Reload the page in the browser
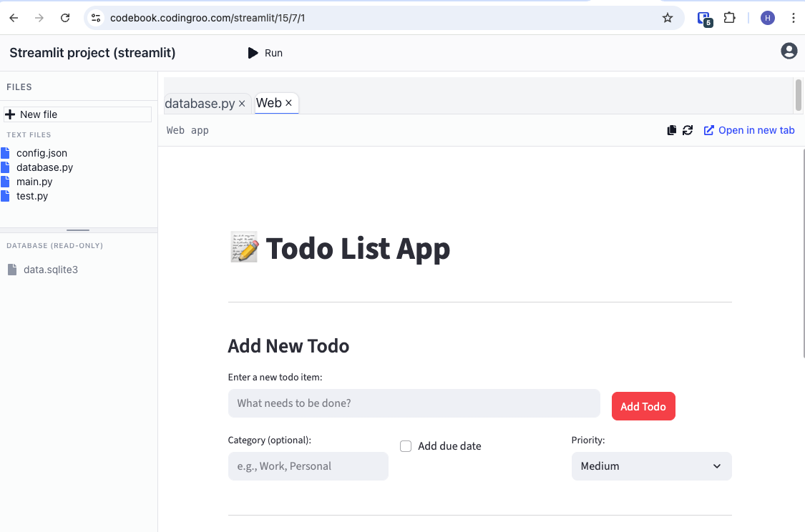 pyautogui.click(x=65, y=18)
